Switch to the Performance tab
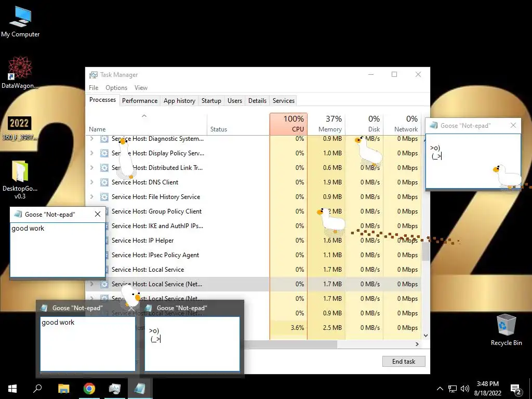532x399 pixels. pos(140,100)
